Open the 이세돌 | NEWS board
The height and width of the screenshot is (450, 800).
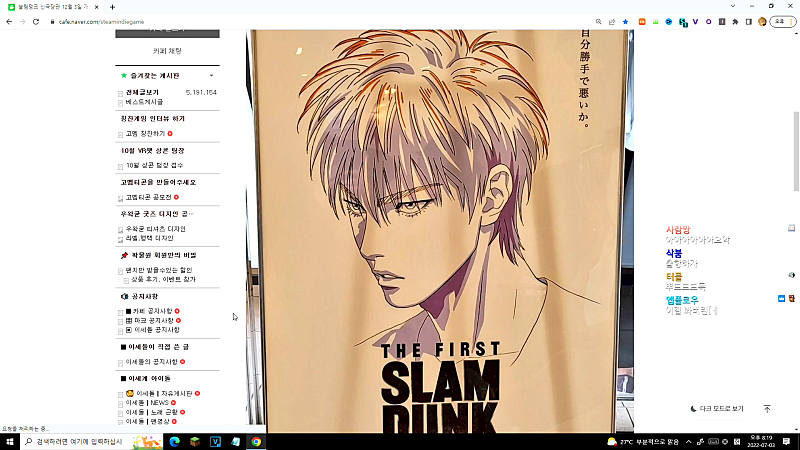click(147, 403)
